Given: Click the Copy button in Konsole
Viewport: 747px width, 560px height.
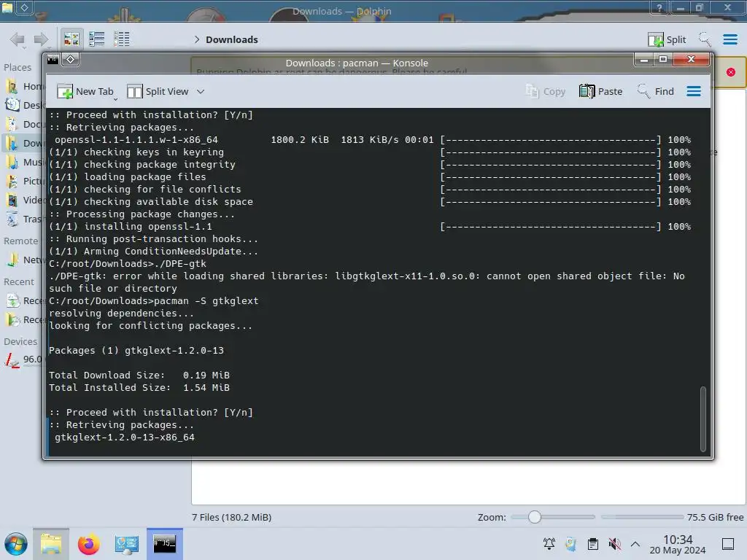Looking at the screenshot, I should pos(546,91).
